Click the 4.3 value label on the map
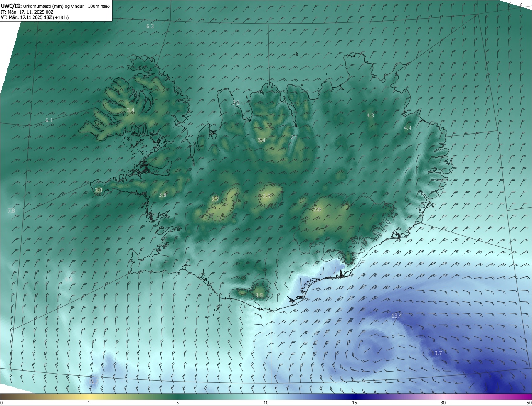The width and height of the screenshot is (532, 406). 370,115
